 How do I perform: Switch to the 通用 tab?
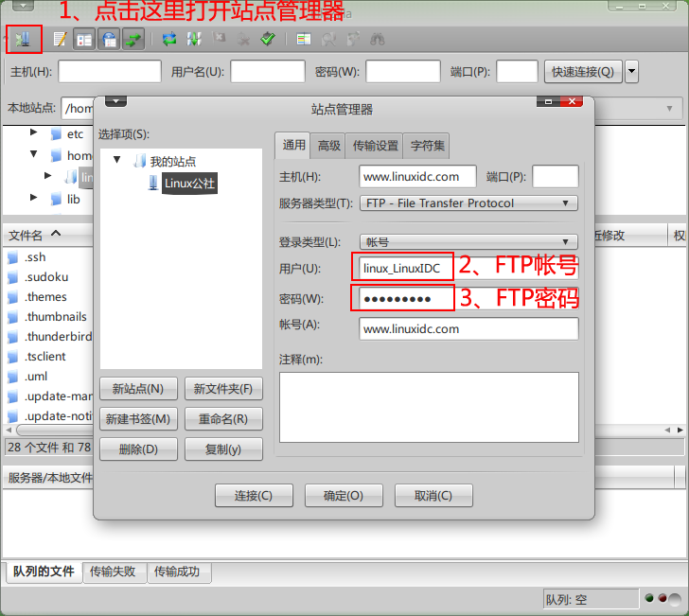click(x=293, y=145)
